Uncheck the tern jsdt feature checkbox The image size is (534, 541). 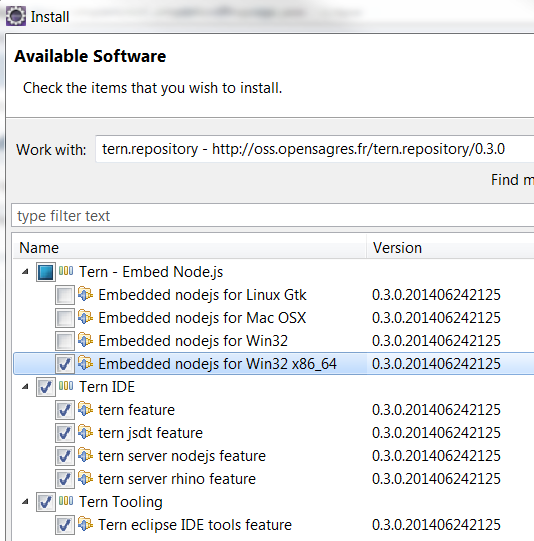pos(65,433)
